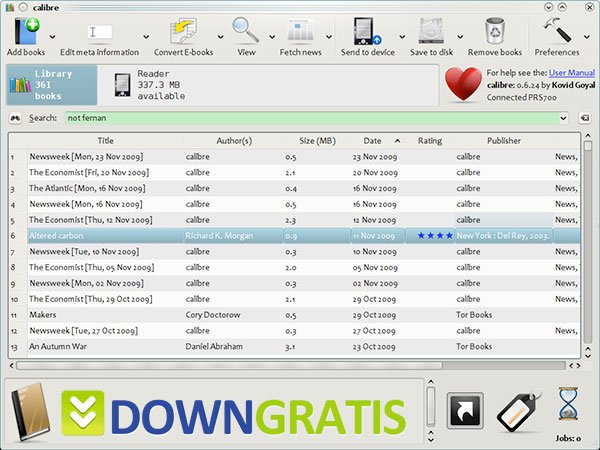600x450 pixels.
Task: Click the calibre app icon in title bar
Action: [10, 7]
